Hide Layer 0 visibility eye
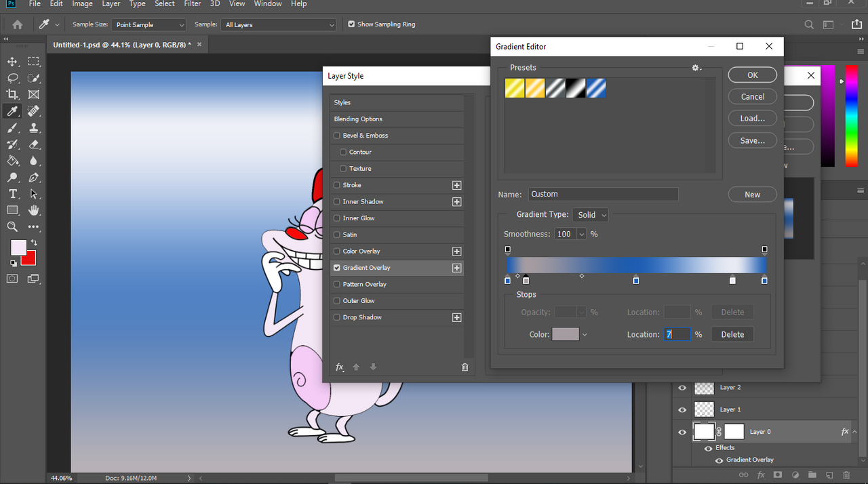Screen dimensions: 868x484 point(682,432)
